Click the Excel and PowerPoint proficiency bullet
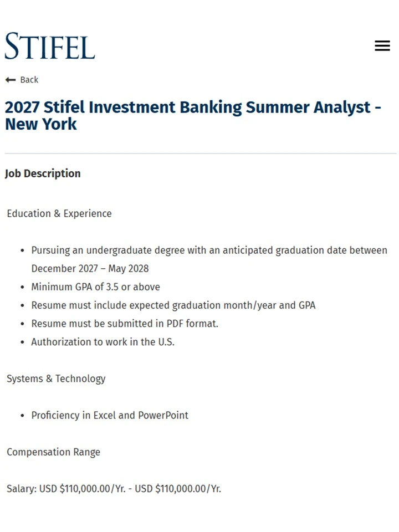399x532 pixels. pyautogui.click(x=110, y=415)
